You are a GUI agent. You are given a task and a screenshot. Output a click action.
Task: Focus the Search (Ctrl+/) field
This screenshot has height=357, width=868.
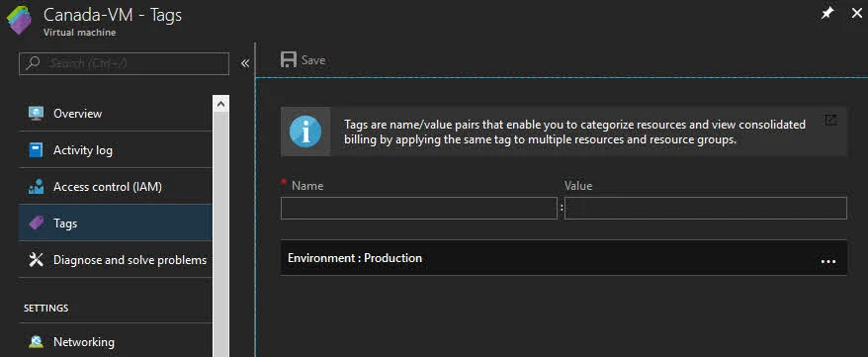124,63
